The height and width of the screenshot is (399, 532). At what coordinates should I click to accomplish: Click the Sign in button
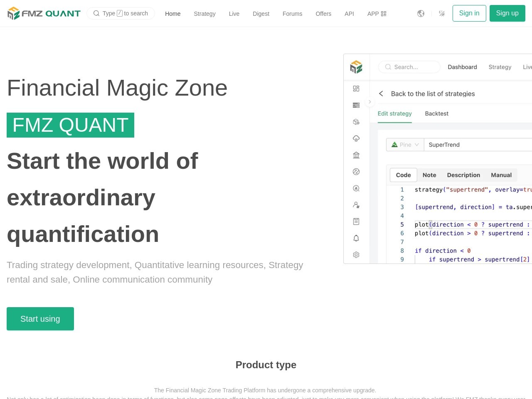coord(469,13)
